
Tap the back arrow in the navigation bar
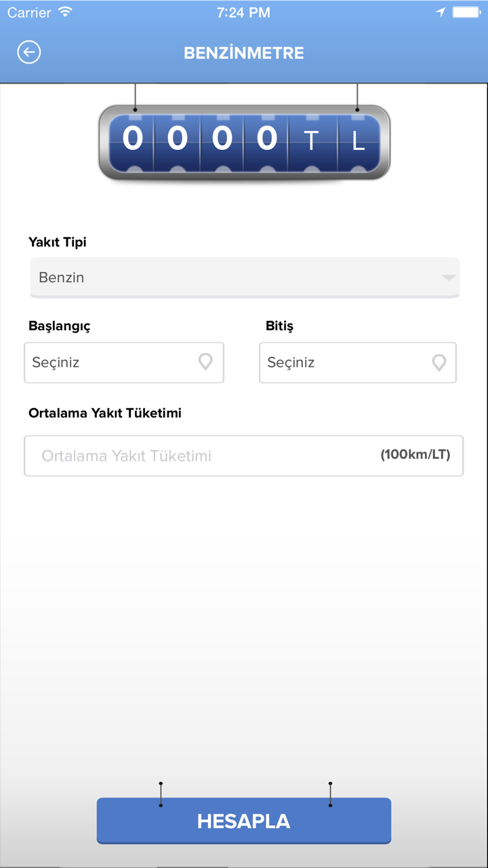28,52
